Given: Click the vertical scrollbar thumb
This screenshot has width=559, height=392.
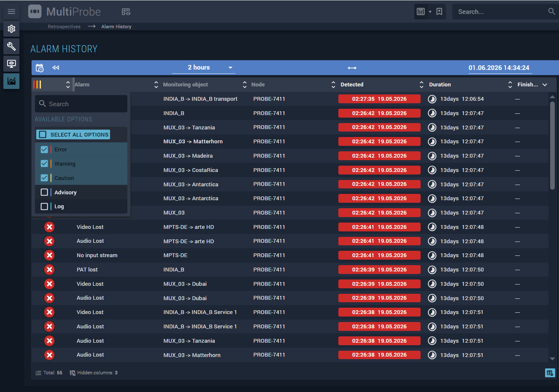Looking at the screenshot, I should pos(552,145).
